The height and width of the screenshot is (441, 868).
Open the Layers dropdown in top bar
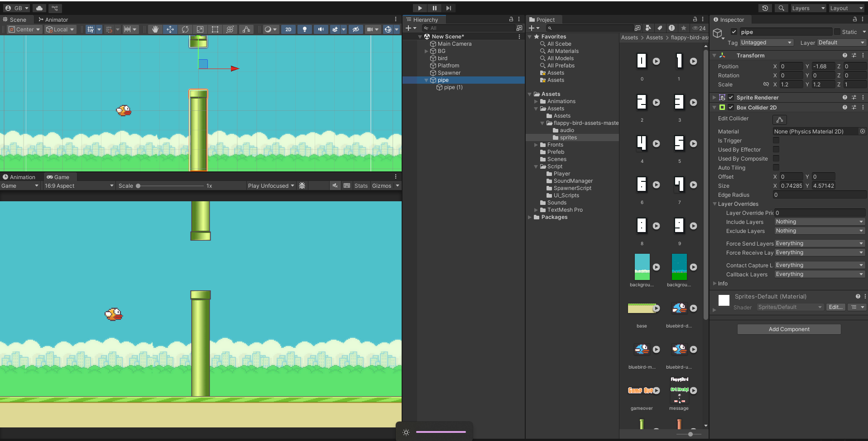[808, 8]
